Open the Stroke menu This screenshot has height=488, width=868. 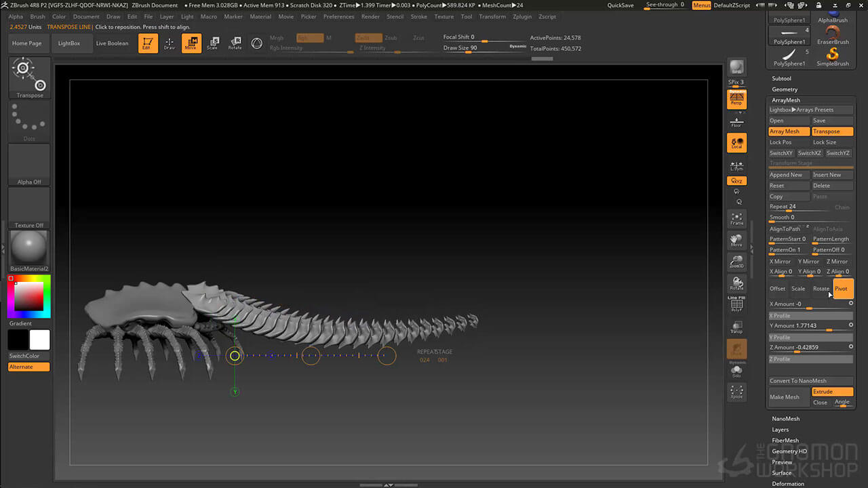pyautogui.click(x=418, y=16)
